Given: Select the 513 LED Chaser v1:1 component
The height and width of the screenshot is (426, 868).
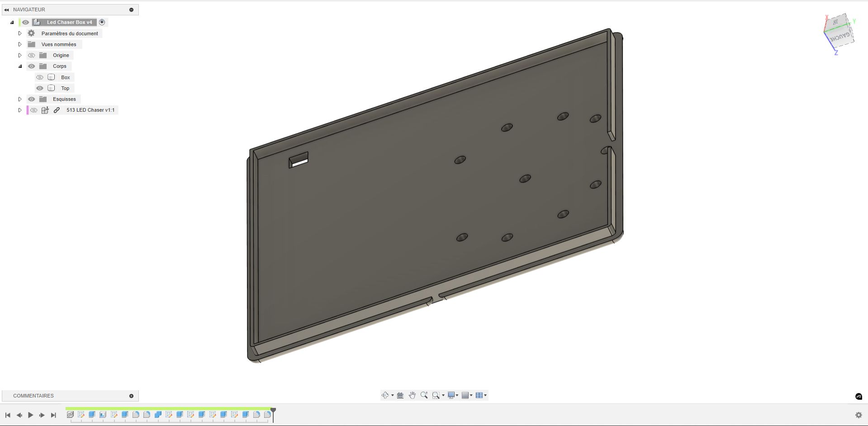Looking at the screenshot, I should tap(90, 110).
